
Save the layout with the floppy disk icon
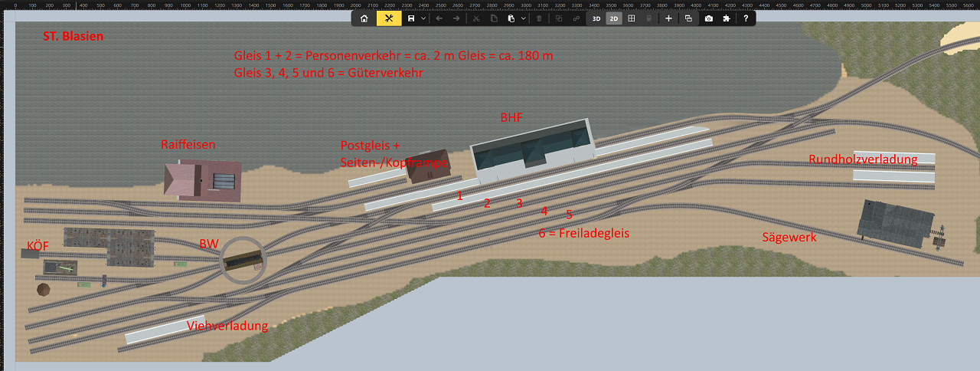click(x=412, y=18)
